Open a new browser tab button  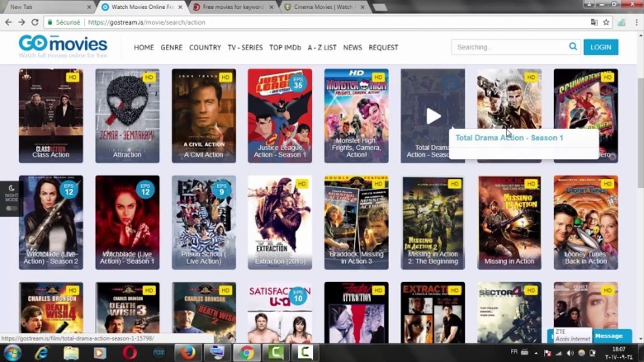[x=380, y=7]
